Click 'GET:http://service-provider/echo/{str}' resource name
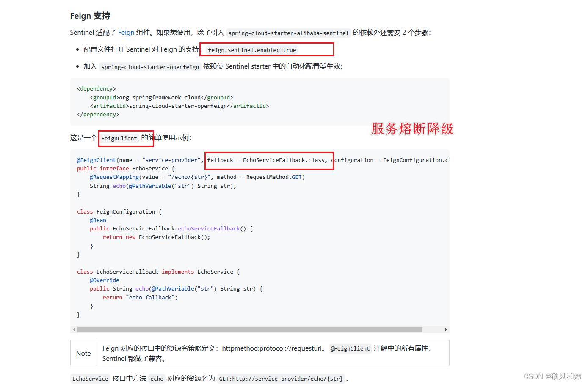 pos(281,379)
